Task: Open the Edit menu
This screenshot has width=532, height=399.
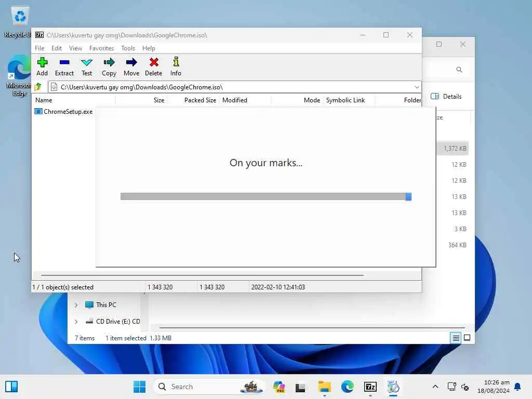Action: point(56,48)
